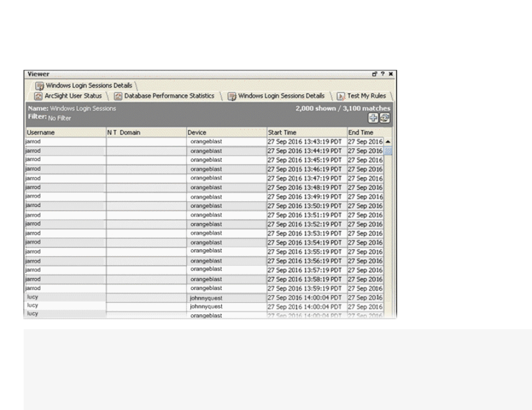Click the add (plus) icon in the header
This screenshot has width=532, height=410.
pyautogui.click(x=373, y=118)
